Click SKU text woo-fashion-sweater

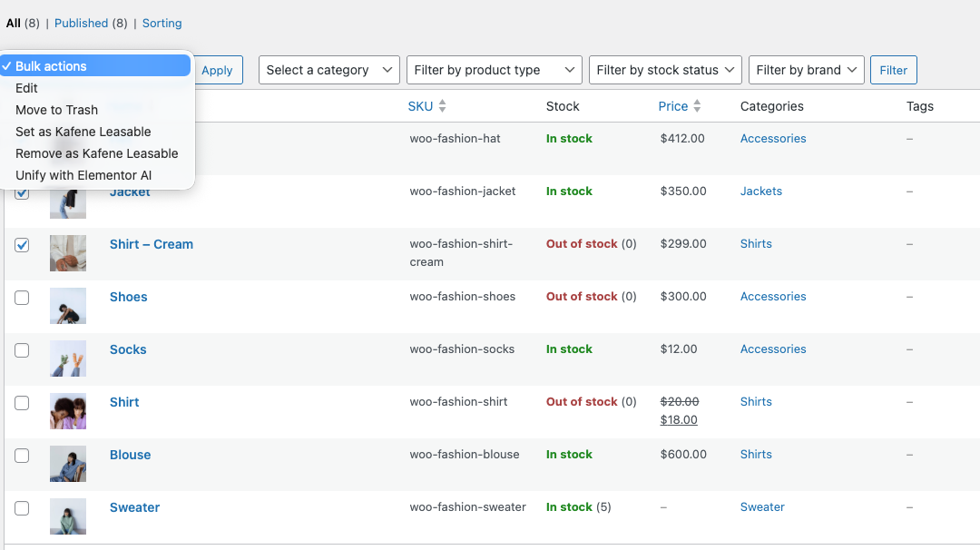click(x=468, y=506)
